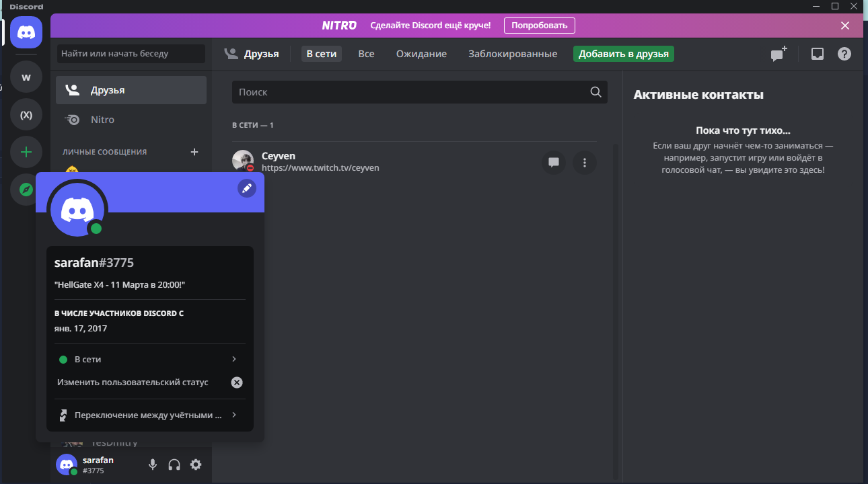Focus Найти или начать беседу field
Image resolution: width=868 pixels, height=484 pixels.
[131, 54]
